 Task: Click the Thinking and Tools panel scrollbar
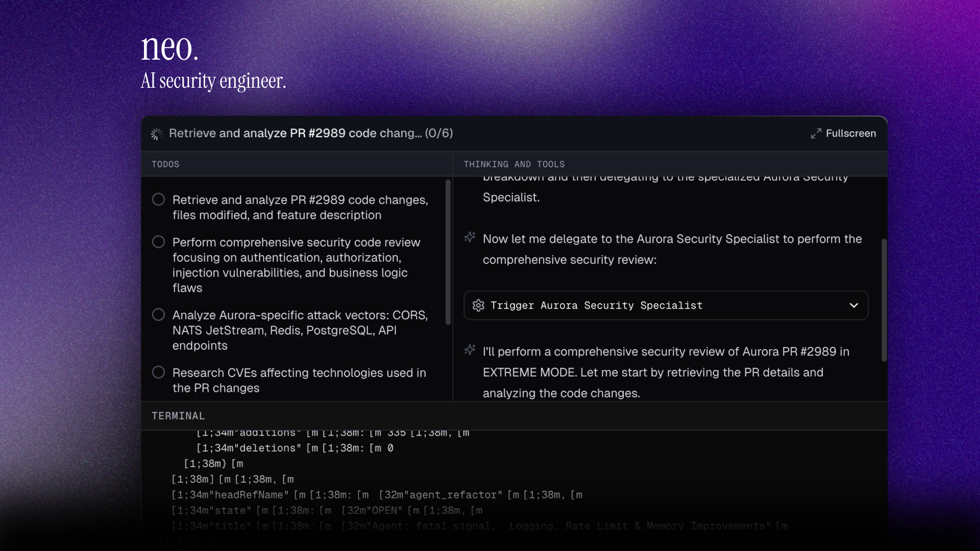(884, 300)
